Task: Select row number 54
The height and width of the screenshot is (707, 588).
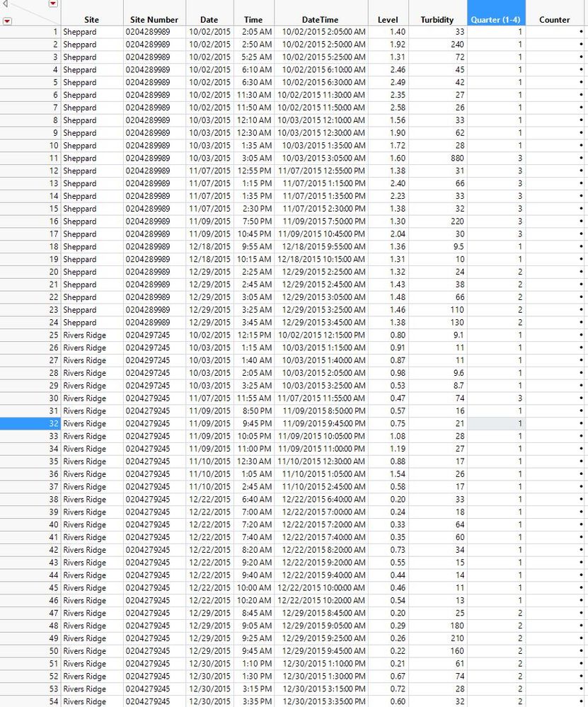Action: pos(30,701)
